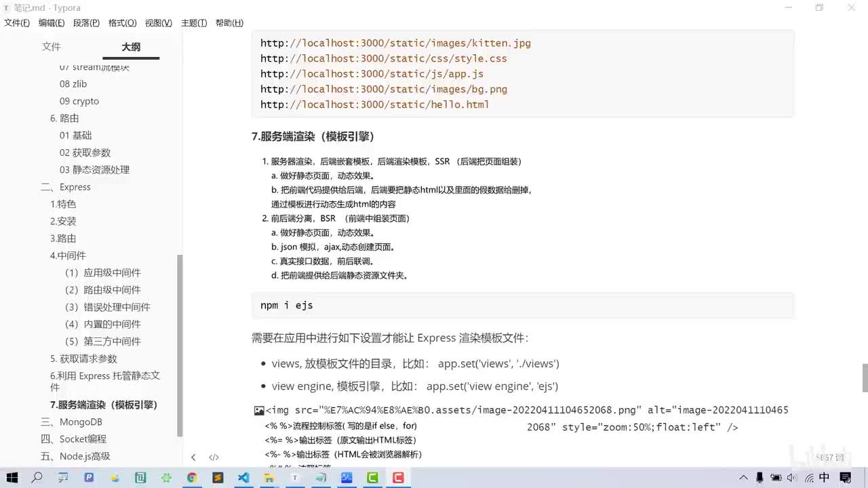Jump to (3) 错误处理中间件 in outline
This screenshot has height=488, width=868.
(108, 307)
